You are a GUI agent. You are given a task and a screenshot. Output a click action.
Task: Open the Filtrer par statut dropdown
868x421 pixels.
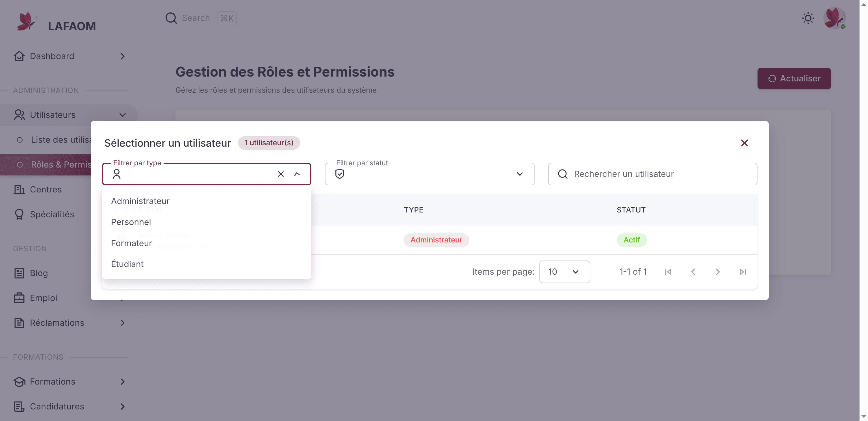(429, 174)
